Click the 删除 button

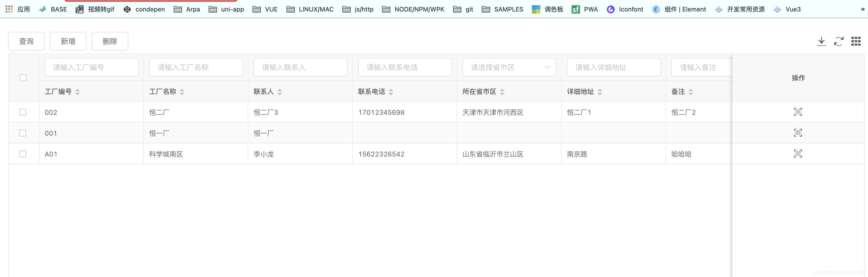click(110, 41)
